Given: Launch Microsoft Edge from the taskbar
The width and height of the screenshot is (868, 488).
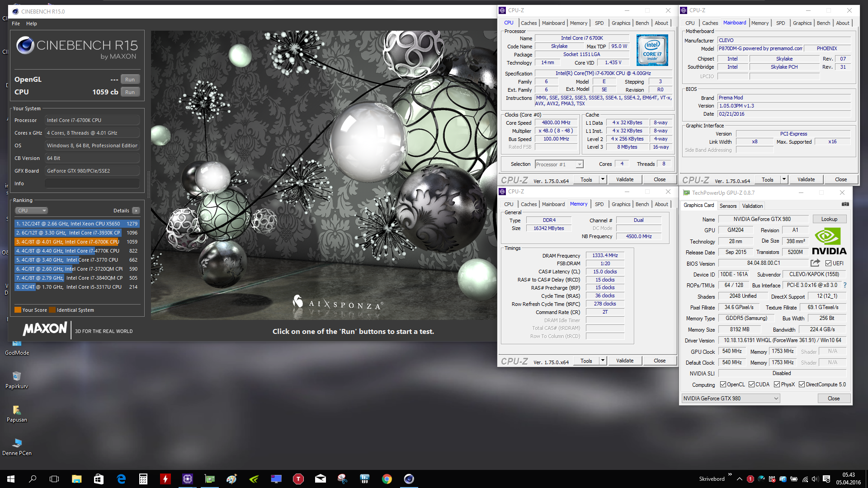Looking at the screenshot, I should click(121, 479).
